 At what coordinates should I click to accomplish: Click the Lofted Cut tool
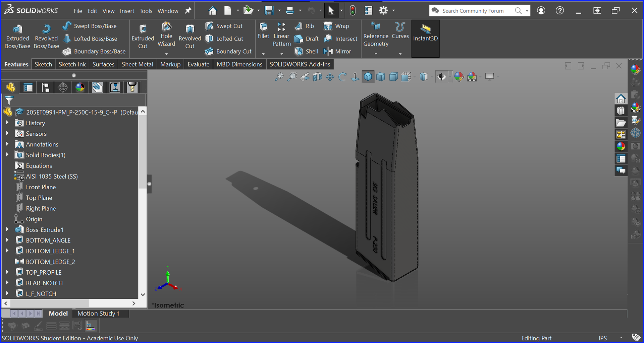click(224, 39)
